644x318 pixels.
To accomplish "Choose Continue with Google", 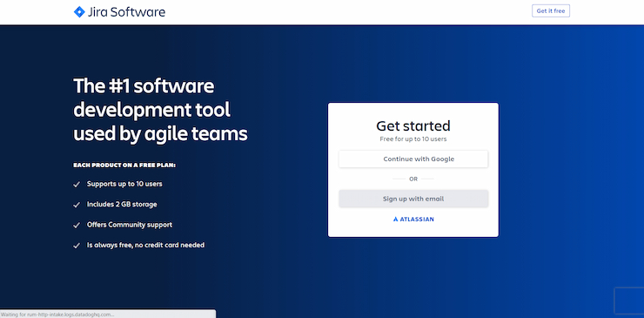I will pos(413,159).
